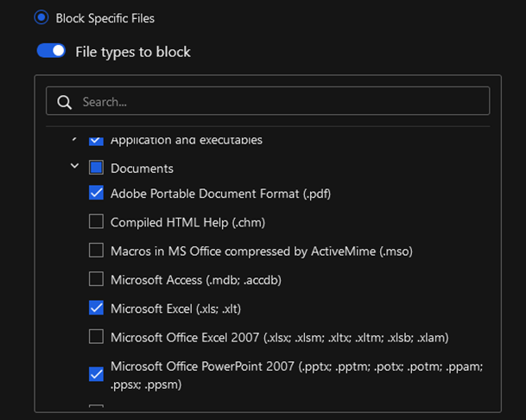526x420 pixels.
Task: Uncheck Microsoft Office PowerPoint 2007 checkbox
Action: pos(96,374)
